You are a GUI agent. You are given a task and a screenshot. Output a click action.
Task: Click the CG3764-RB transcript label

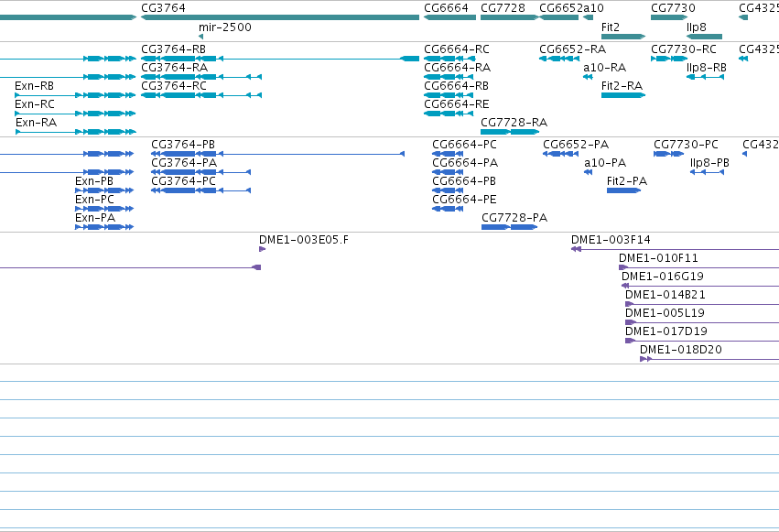pyautogui.click(x=173, y=49)
